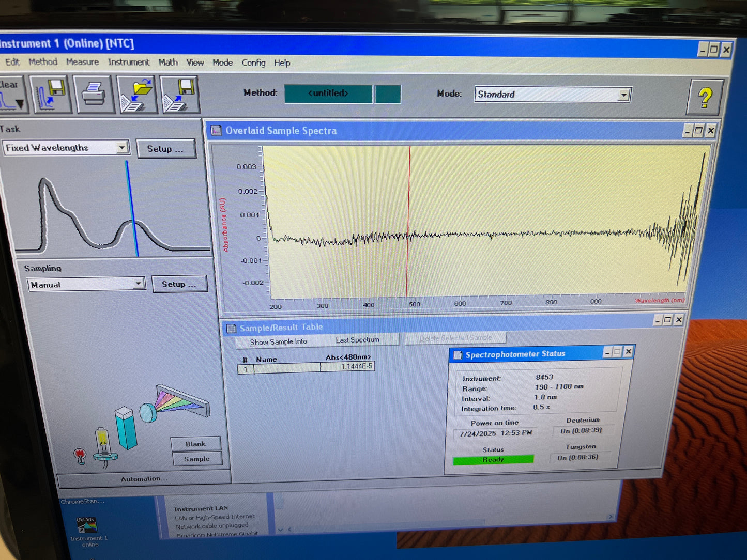747x560 pixels.
Task: Click the yellow deuterium lamp icon
Action: 104,447
